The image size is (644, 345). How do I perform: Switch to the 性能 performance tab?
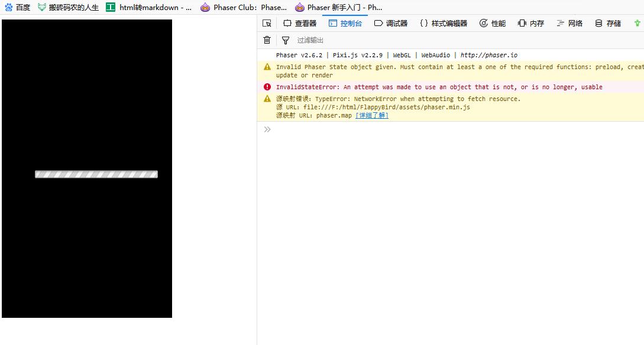[x=493, y=24]
